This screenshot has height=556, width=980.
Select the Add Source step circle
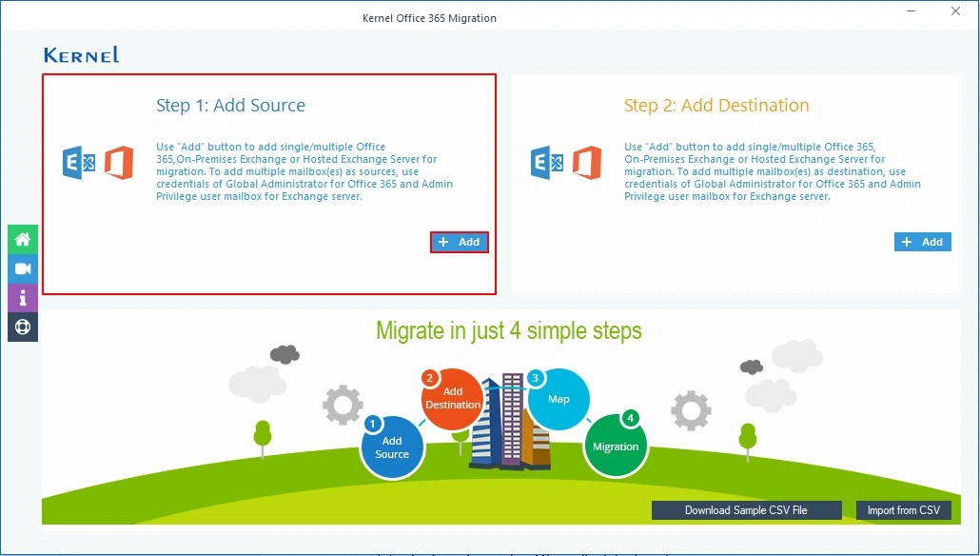392,446
